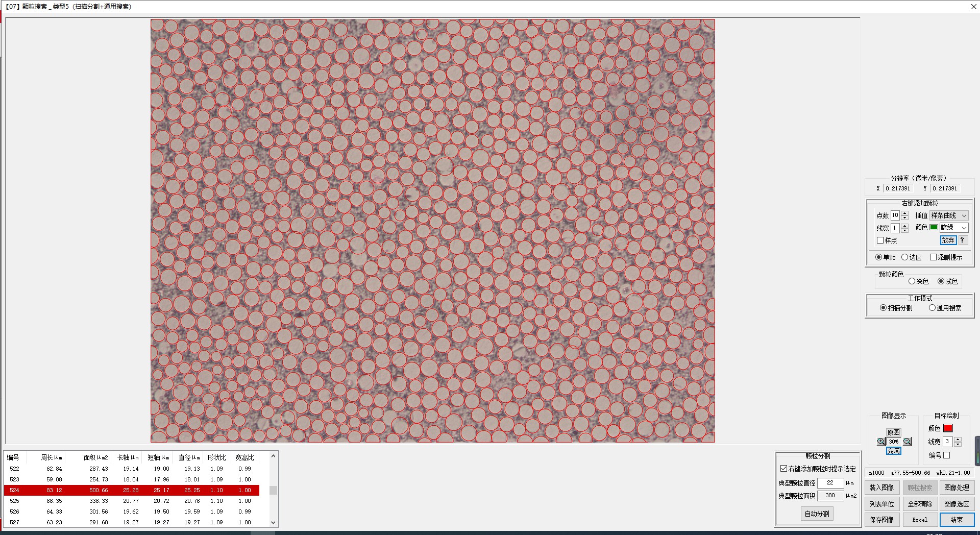Increase the 线宽 stepper in add-particle panel
This screenshot has height=535, width=980.
pos(905,225)
